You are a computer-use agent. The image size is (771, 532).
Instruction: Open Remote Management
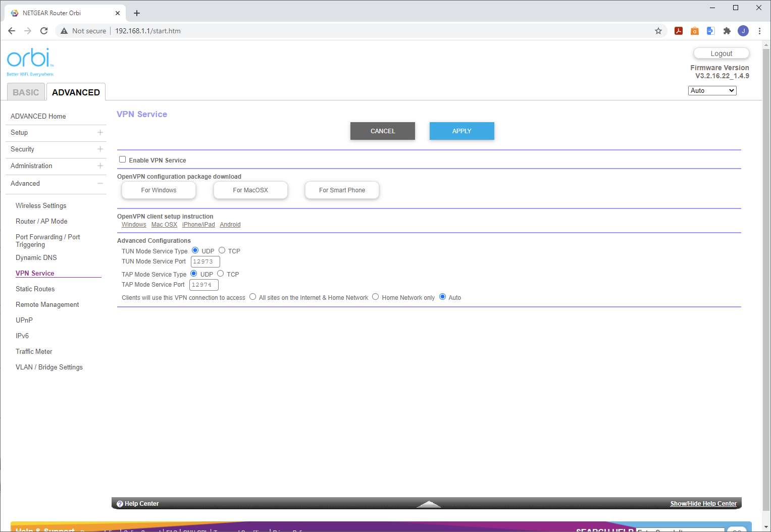pos(47,304)
